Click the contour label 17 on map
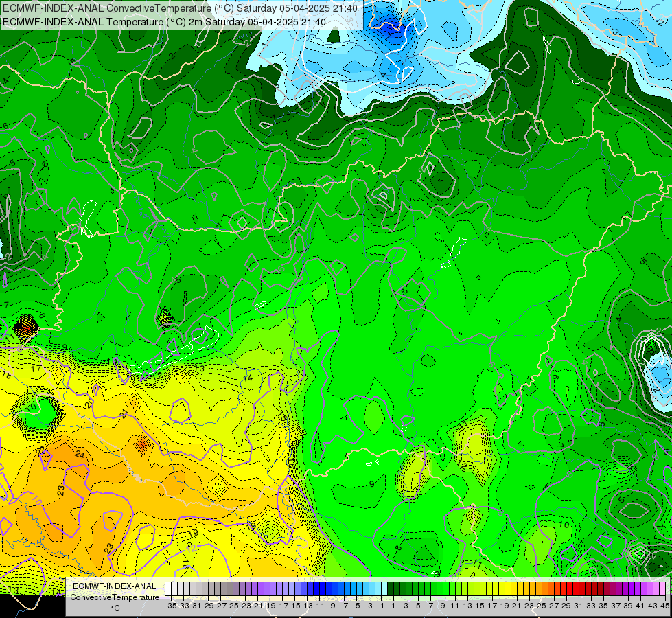672x618 pixels. click(36, 368)
